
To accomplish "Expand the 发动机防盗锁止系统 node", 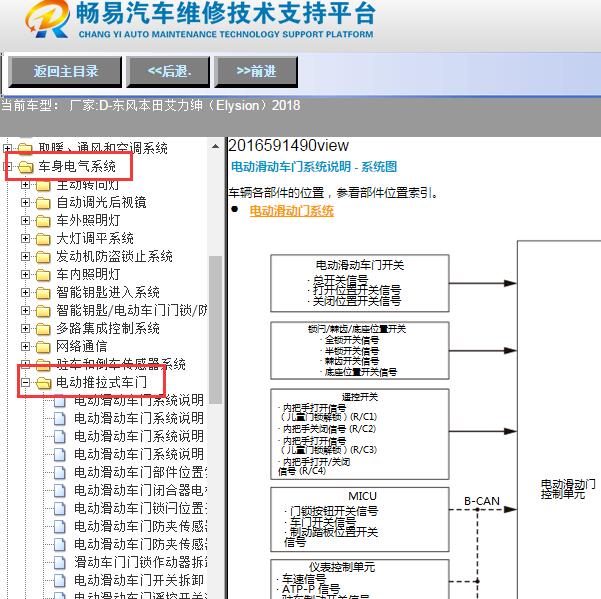I will click(x=25, y=256).
